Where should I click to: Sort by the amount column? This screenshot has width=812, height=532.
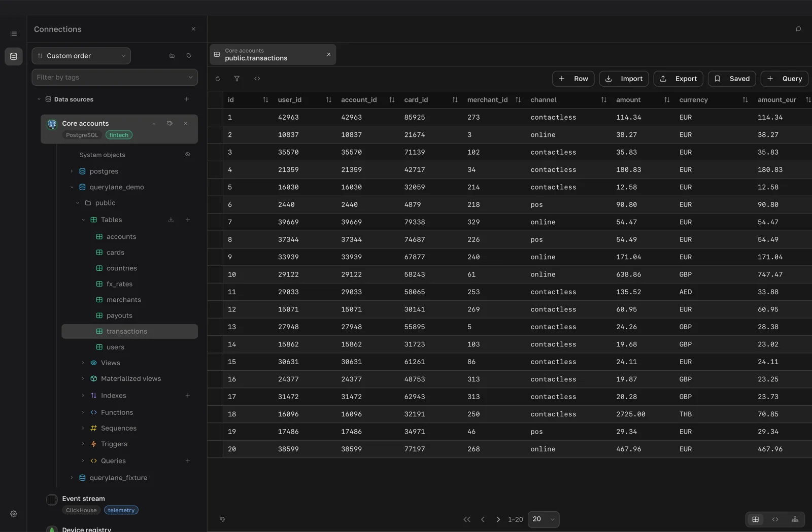pos(667,100)
